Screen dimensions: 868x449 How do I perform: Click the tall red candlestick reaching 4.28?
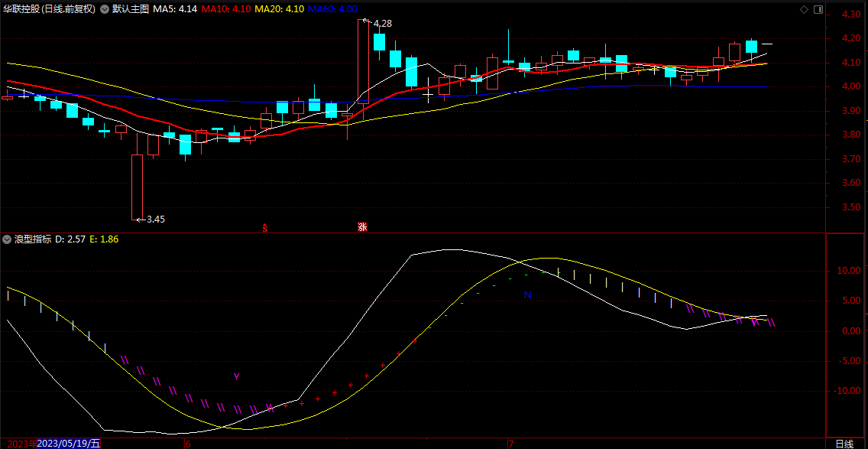tap(363, 61)
